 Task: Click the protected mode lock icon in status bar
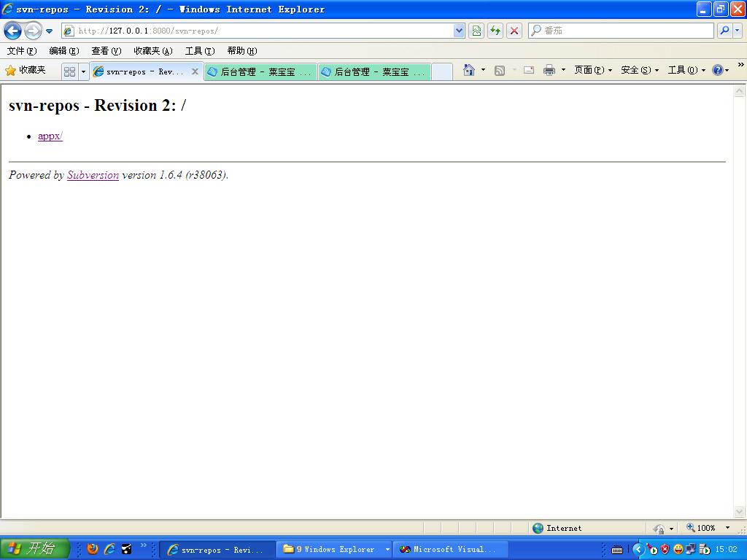click(659, 529)
